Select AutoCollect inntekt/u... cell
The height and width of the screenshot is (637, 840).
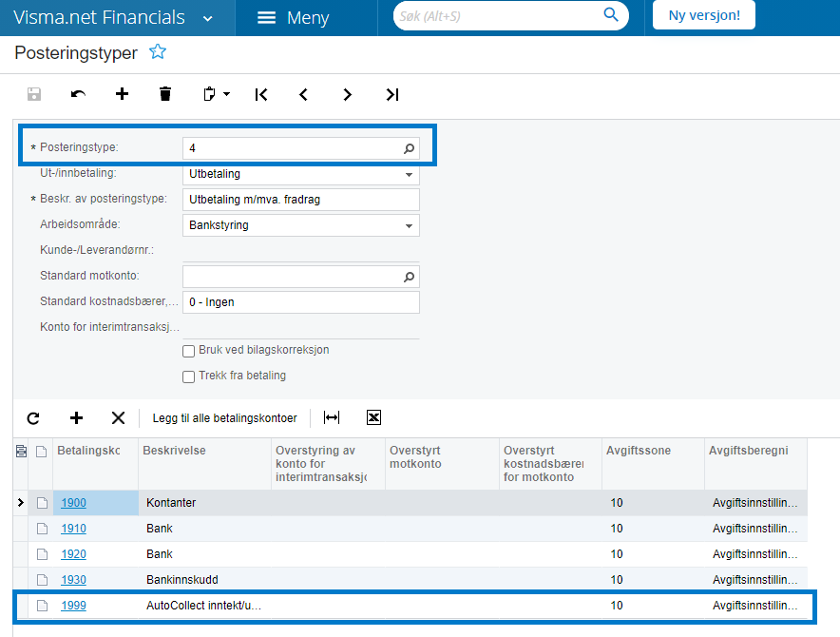click(204, 606)
